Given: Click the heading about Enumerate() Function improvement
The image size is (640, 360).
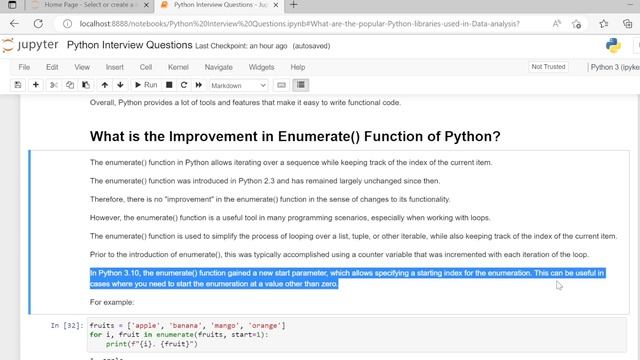Looking at the screenshot, I should click(295, 136).
